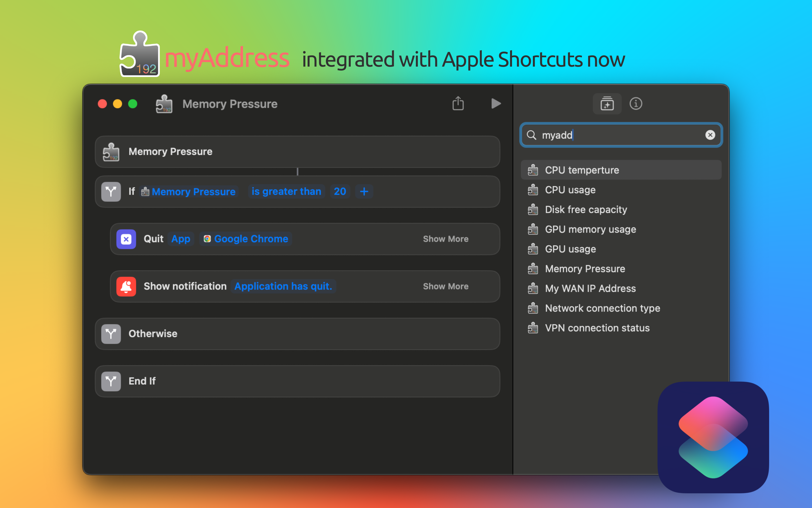The image size is (812, 508).
Task: Select Memory Pressure in the action list
Action: pos(621,269)
